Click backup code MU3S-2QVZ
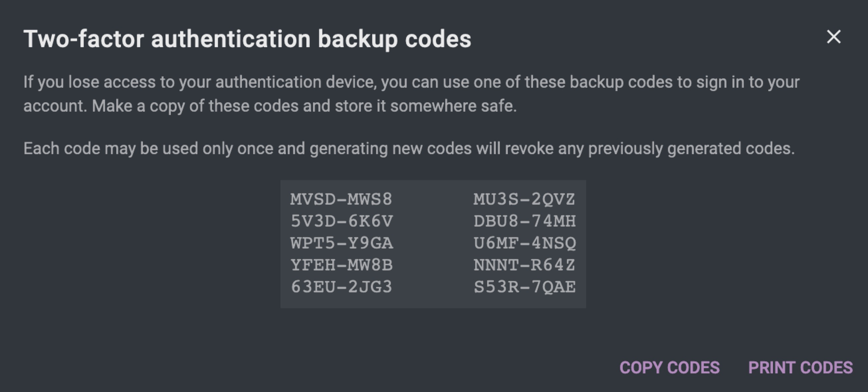The height and width of the screenshot is (392, 868). 524,199
